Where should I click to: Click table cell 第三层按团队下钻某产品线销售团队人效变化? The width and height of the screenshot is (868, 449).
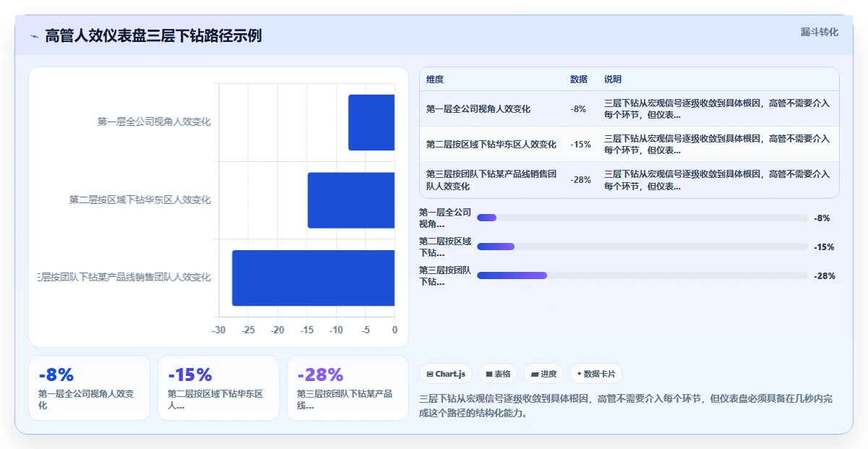pyautogui.click(x=491, y=180)
